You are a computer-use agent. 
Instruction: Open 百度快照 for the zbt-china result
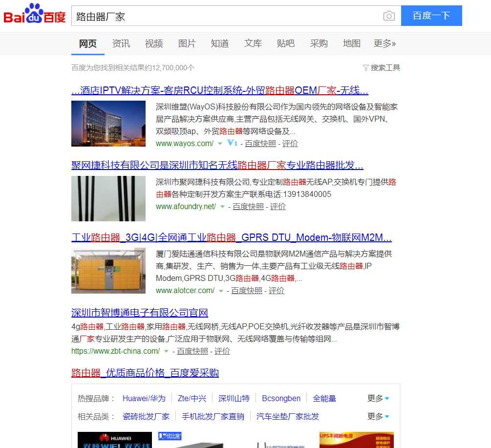192,351
